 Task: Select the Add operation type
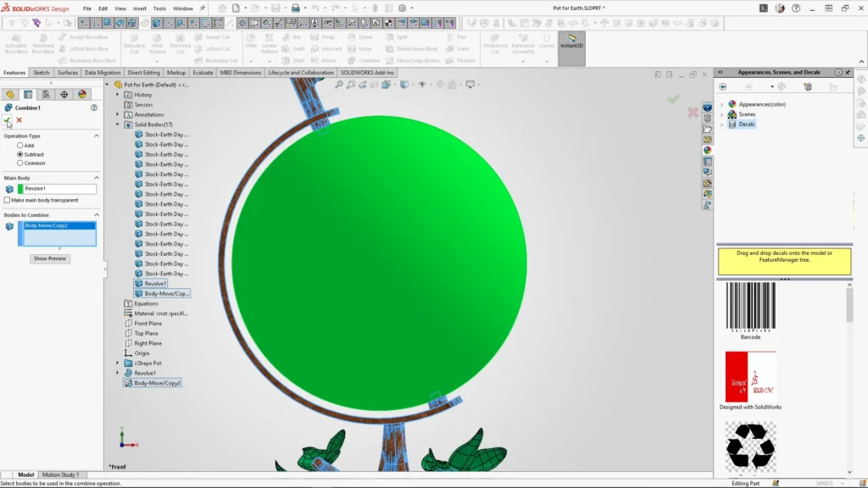click(20, 146)
